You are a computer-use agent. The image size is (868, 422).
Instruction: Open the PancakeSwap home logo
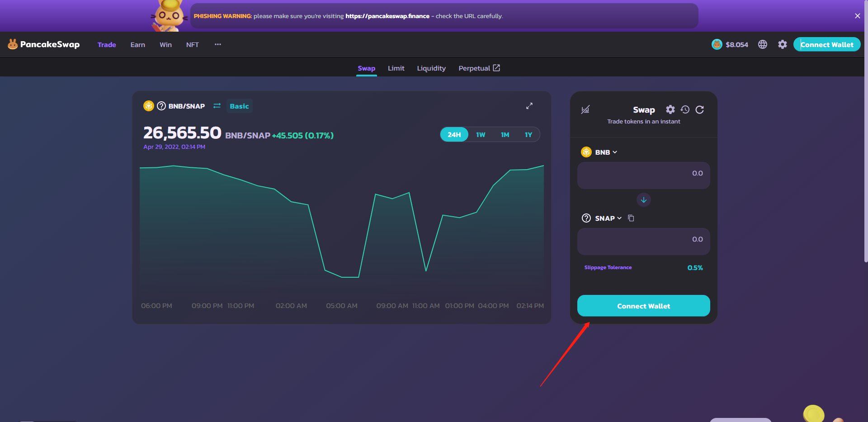coord(43,44)
